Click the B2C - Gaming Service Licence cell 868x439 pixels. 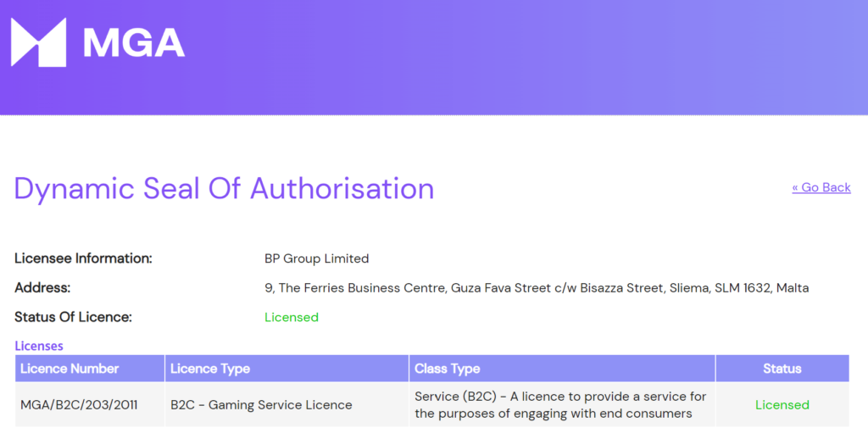[261, 405]
